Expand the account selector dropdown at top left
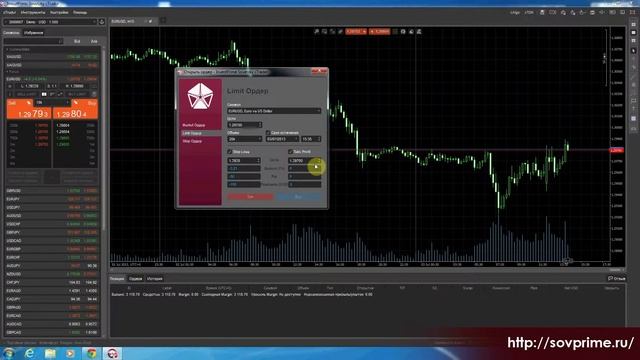640x360 pixels. point(50,22)
